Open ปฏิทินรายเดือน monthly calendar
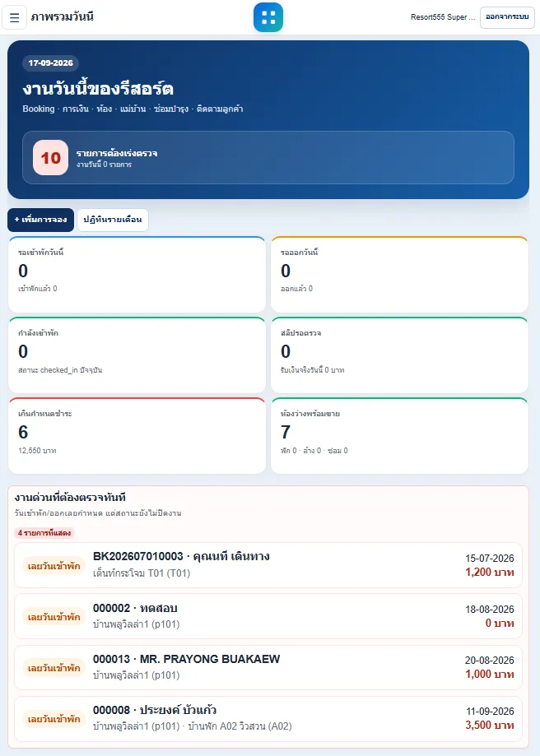 (113, 220)
